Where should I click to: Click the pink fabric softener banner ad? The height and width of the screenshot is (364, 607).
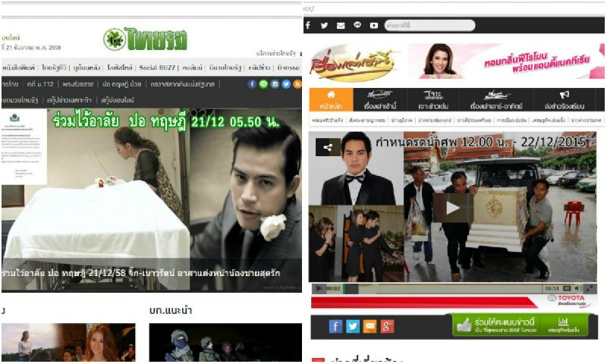505,61
